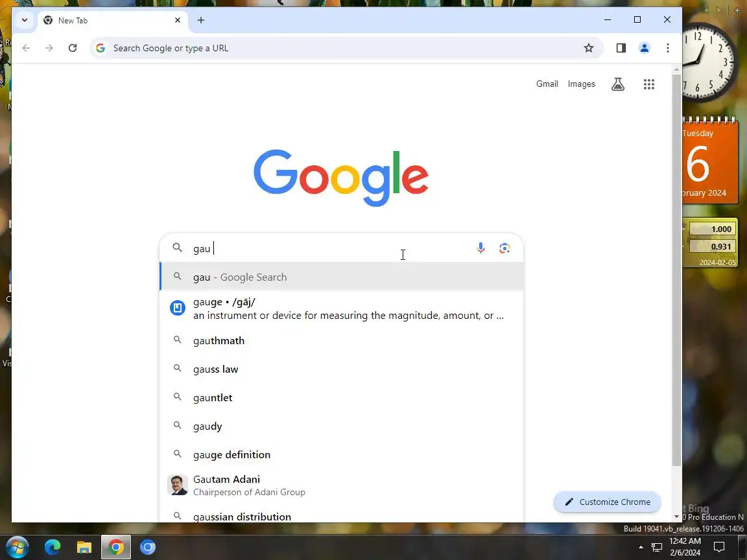The image size is (747, 560).
Task: Click the Google logo
Action: pos(341,177)
